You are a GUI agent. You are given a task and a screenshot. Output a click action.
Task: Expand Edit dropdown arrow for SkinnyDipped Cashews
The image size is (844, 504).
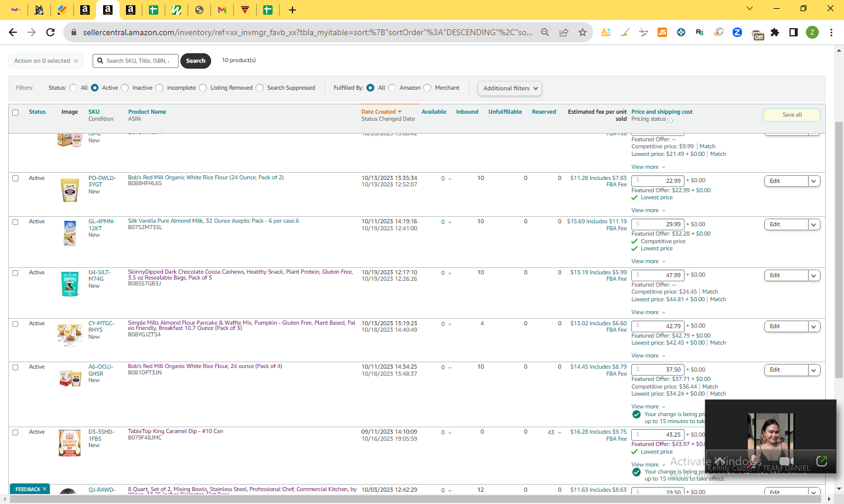(814, 275)
